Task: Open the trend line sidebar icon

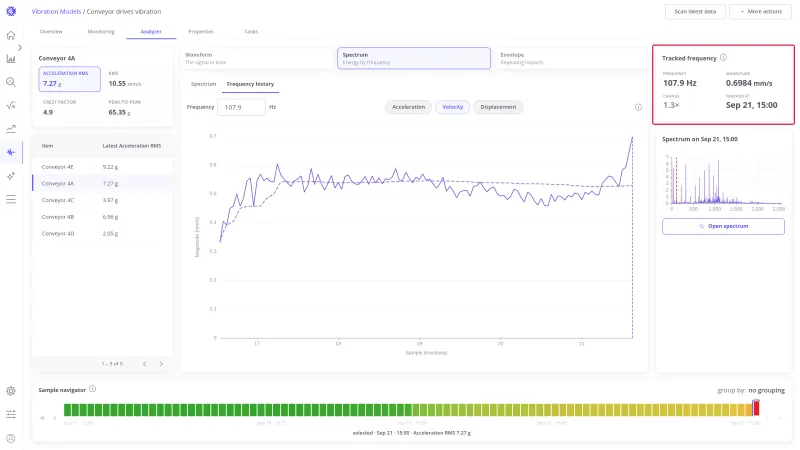Action: point(11,129)
